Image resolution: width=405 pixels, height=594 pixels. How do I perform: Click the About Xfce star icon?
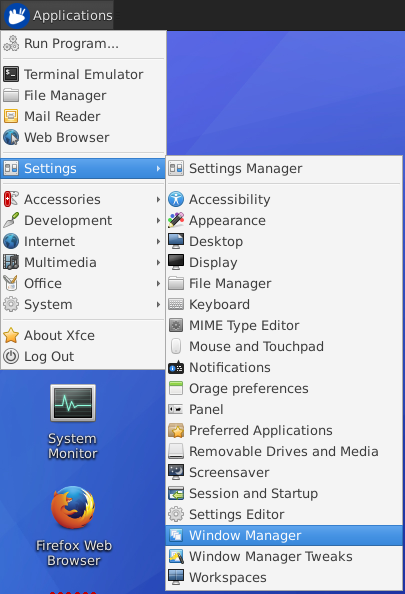tap(11, 335)
